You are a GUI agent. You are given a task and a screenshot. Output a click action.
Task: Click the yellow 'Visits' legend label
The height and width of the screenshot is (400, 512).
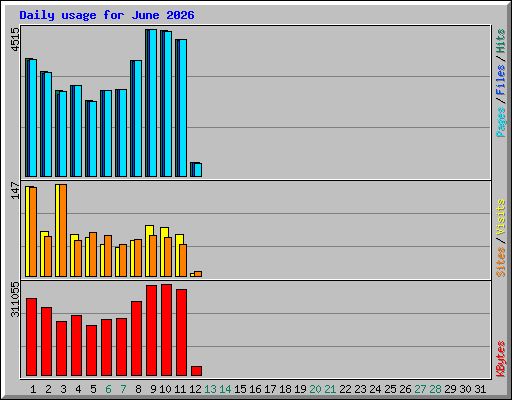click(500, 218)
